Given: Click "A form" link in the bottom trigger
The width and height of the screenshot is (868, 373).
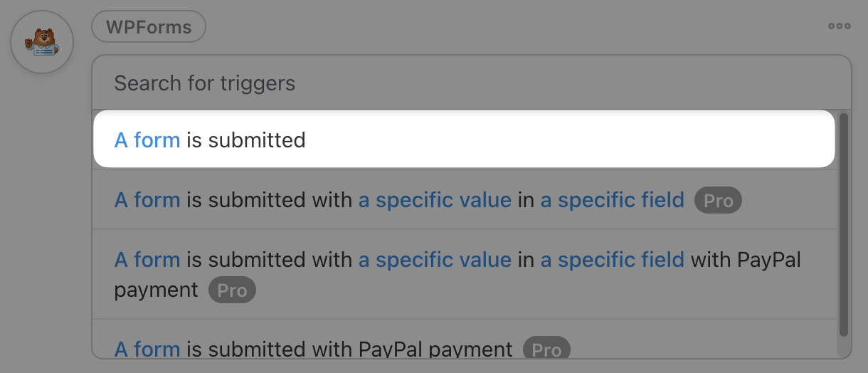Looking at the screenshot, I should click(x=147, y=349).
